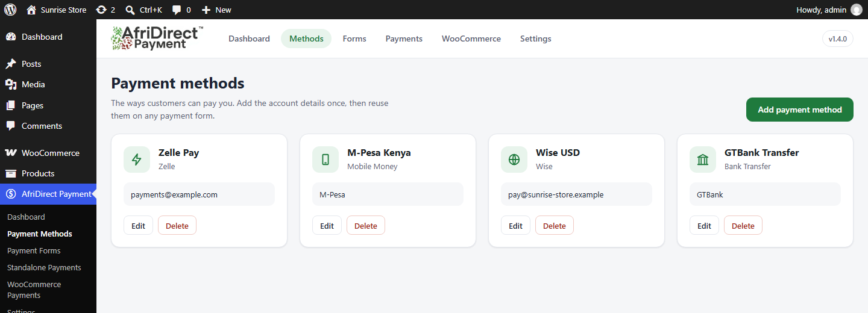
Task: Open the Standalone Payments submenu link
Action: (44, 267)
